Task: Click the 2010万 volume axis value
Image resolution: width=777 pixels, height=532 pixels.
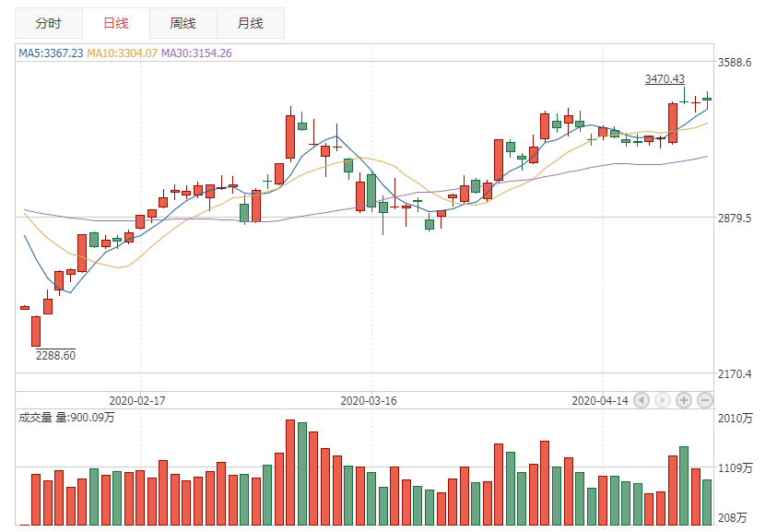Action: point(736,419)
